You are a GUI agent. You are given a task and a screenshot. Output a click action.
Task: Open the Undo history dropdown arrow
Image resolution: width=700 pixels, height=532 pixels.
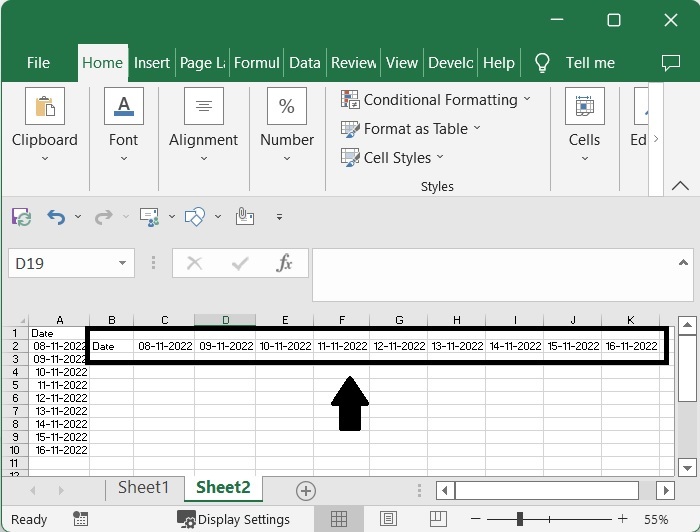(78, 217)
